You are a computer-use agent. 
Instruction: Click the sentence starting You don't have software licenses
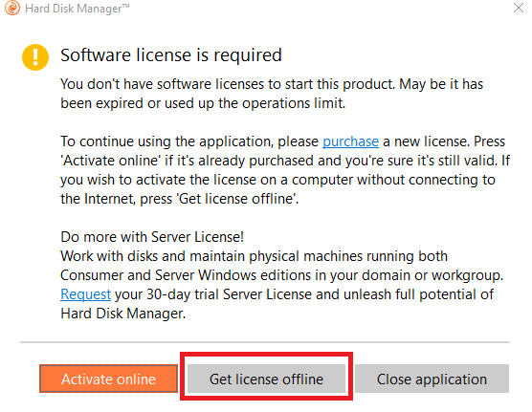tap(272, 94)
